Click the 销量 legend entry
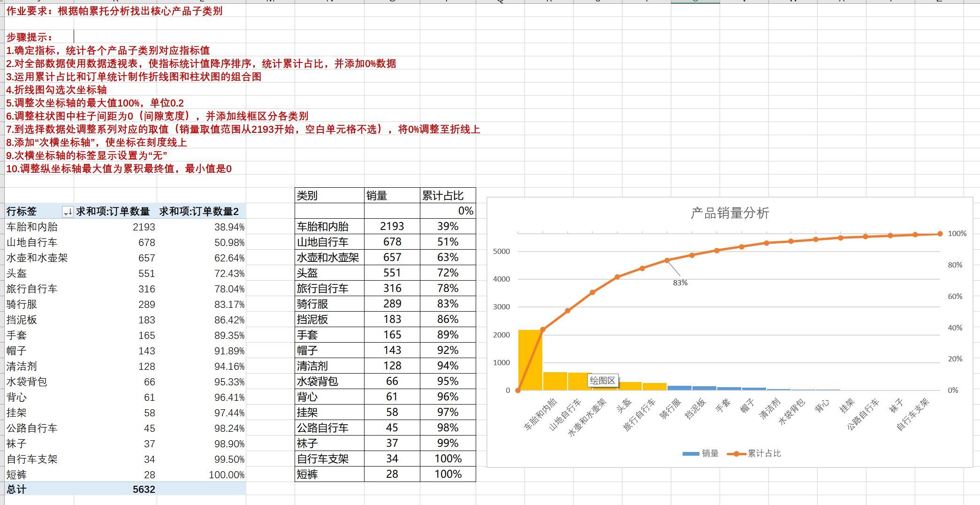 (700, 453)
